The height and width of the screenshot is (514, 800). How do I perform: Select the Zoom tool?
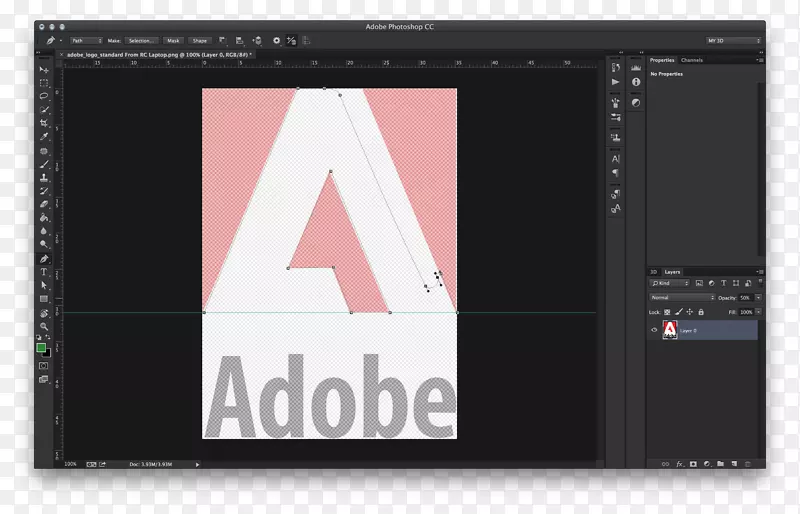point(44,326)
